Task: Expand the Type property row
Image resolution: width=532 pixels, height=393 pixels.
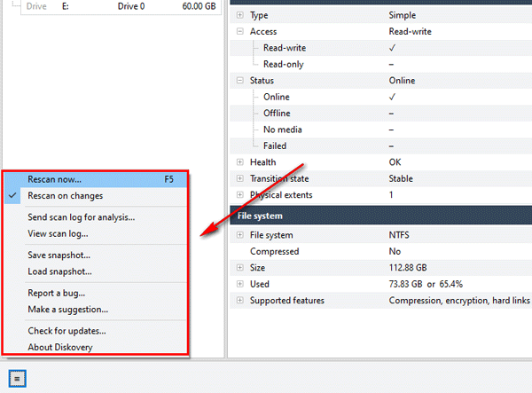Action: click(x=240, y=16)
